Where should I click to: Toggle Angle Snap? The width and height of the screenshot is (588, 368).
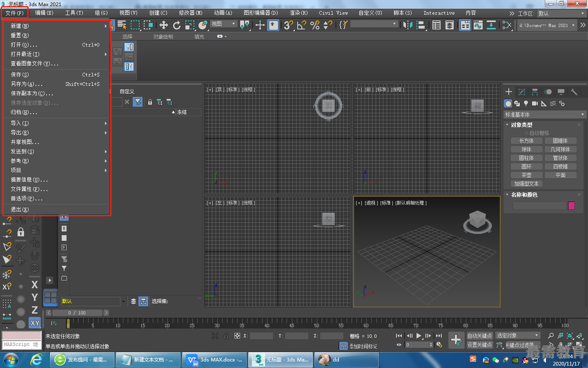302,25
